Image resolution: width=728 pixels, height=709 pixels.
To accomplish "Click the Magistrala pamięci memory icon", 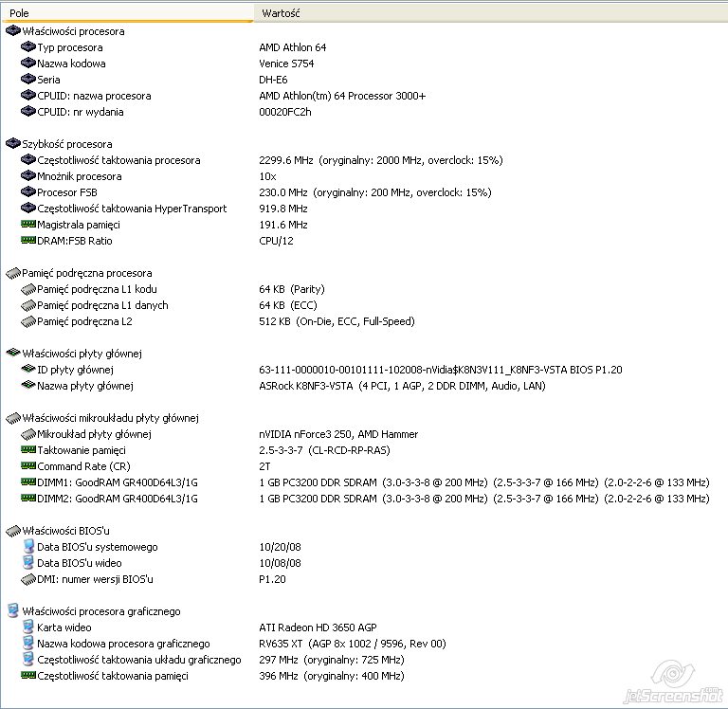I will (28, 225).
